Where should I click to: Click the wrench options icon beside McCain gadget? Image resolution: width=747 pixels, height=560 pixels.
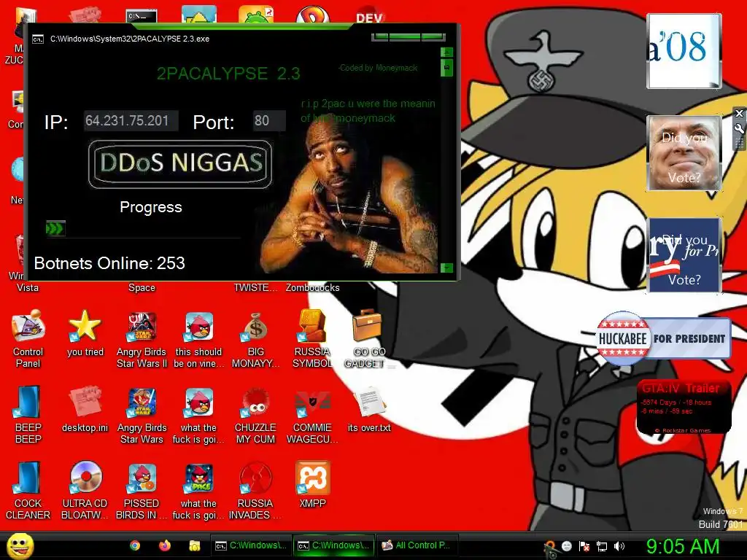point(739,128)
